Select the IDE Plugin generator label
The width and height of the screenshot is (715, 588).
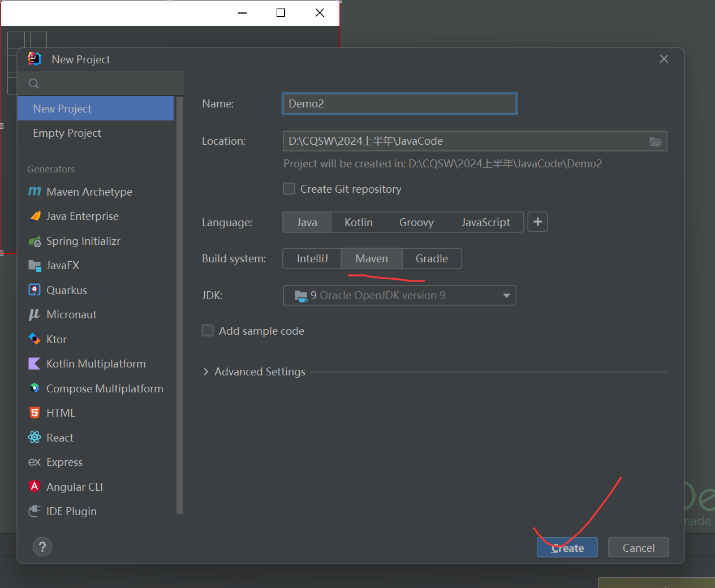coord(71,511)
